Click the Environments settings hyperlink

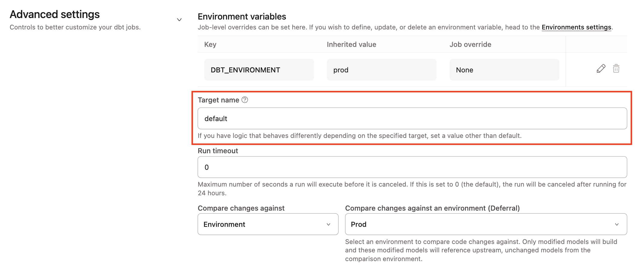pos(576,27)
